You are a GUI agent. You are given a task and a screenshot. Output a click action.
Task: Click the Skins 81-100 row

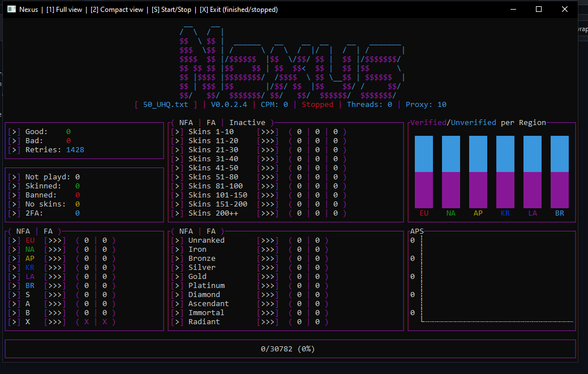[x=259, y=186]
